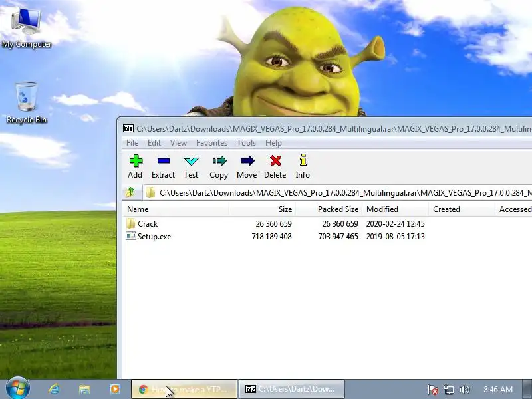Sort by the Modified column header
The image size is (532, 399).
[x=395, y=209]
